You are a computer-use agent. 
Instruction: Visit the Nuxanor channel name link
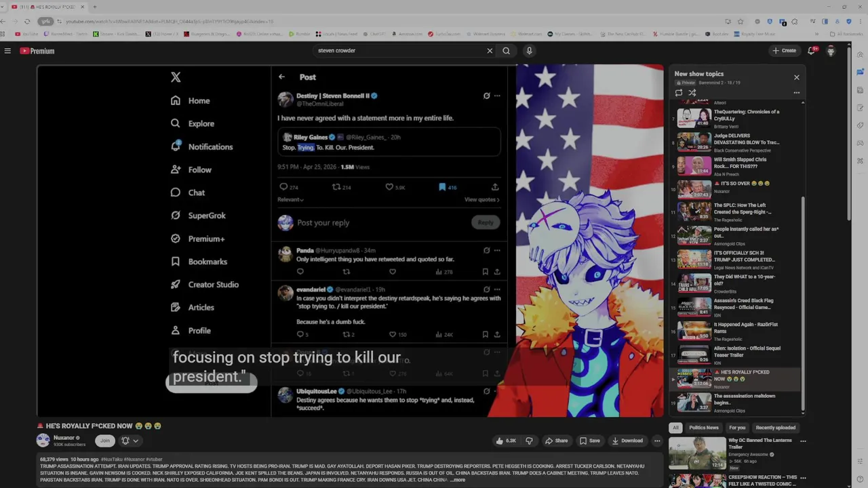(x=64, y=438)
